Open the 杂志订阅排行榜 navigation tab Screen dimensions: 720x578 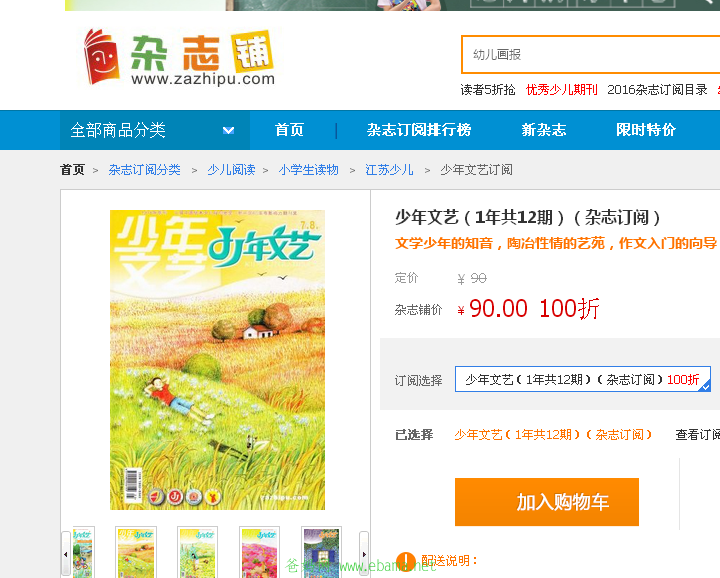point(419,130)
